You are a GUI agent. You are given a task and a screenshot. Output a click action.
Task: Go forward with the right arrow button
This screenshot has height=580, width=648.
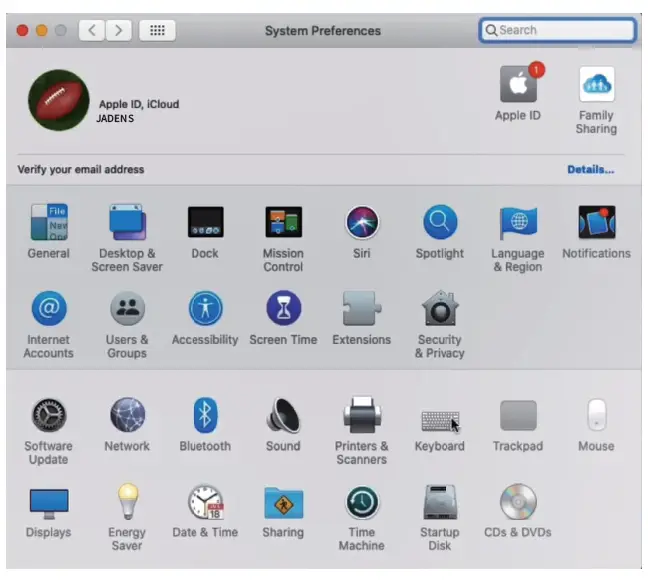pos(119,30)
